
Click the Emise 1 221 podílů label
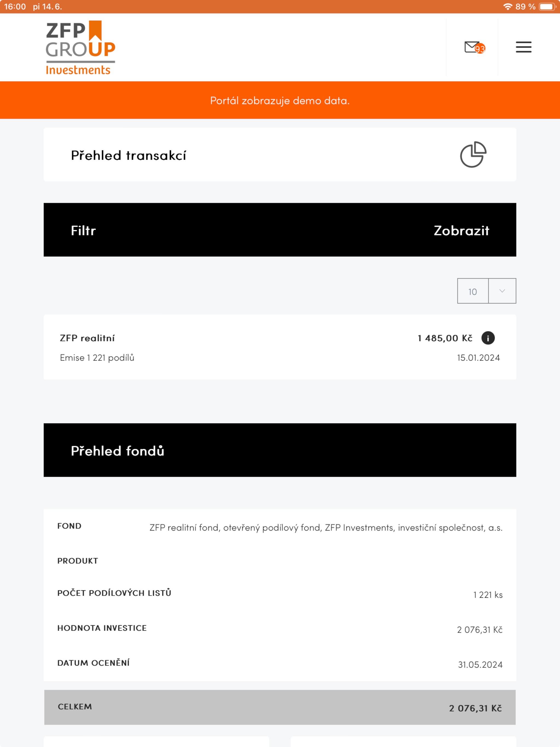(x=97, y=358)
